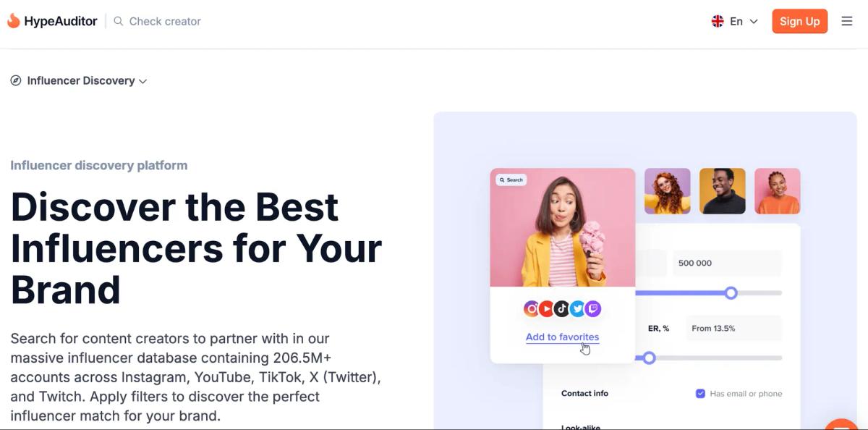Image resolution: width=868 pixels, height=430 pixels.
Task: Click the Twitter bird icon on the card
Action: [x=577, y=309]
